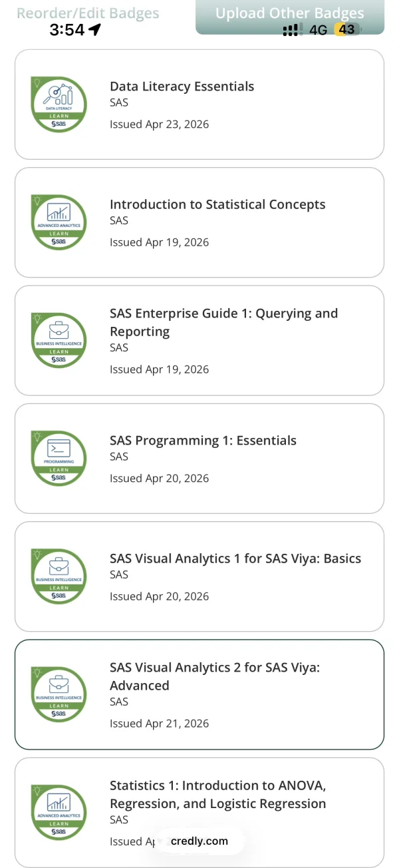The image size is (399, 868).
Task: Select the SAS Enterprise Guide 1 badge icon
Action: point(59,340)
